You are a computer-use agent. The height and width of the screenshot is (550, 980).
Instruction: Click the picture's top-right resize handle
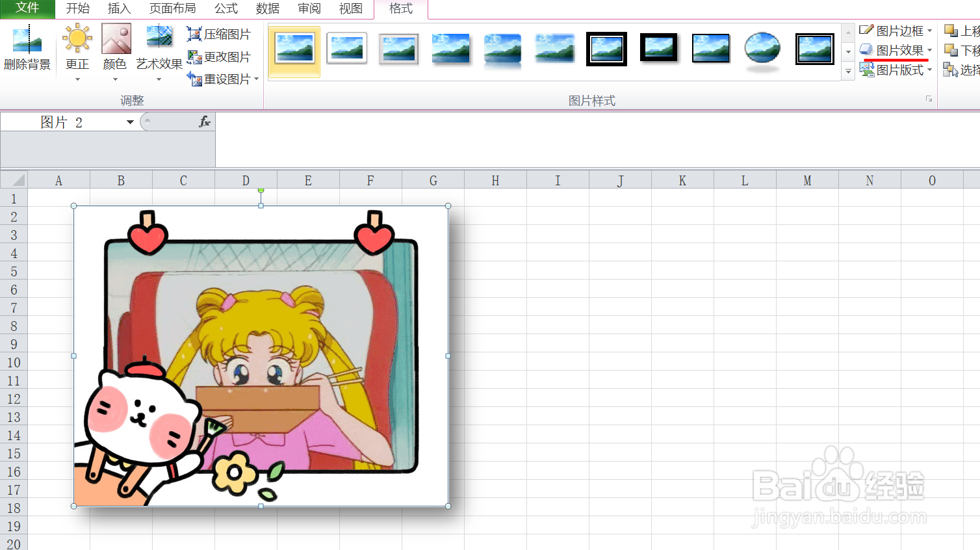click(448, 206)
